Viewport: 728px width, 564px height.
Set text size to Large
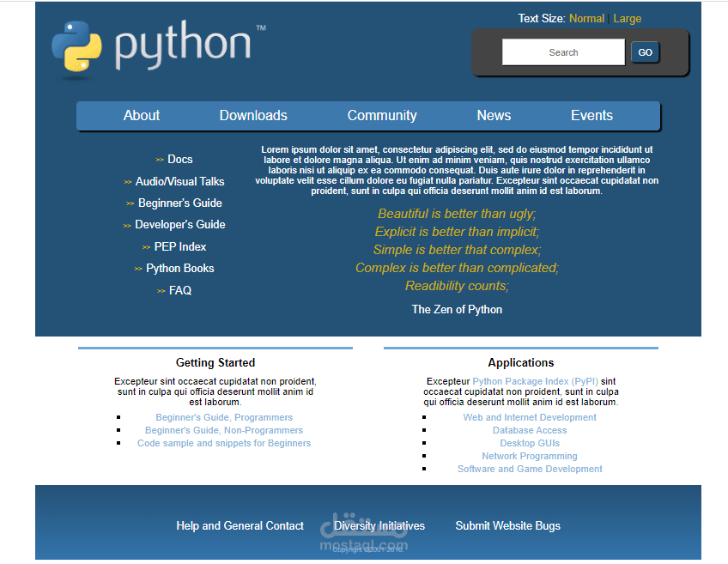click(x=627, y=19)
